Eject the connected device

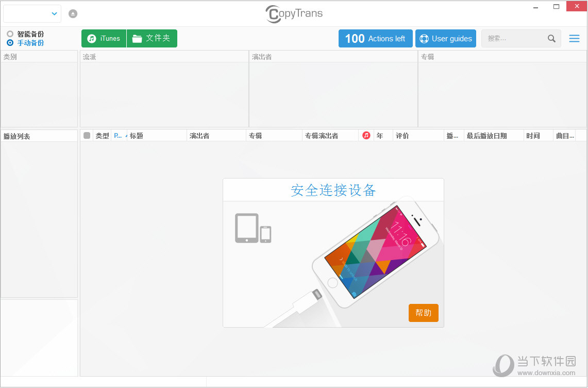[73, 14]
